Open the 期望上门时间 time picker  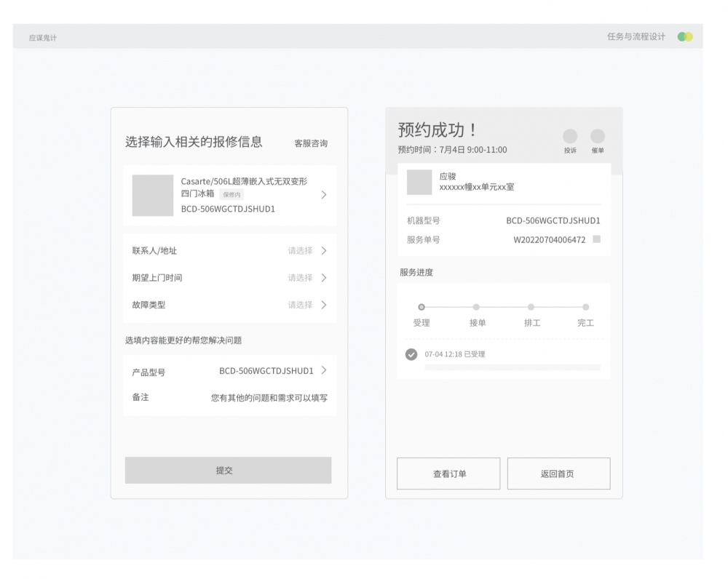229,278
